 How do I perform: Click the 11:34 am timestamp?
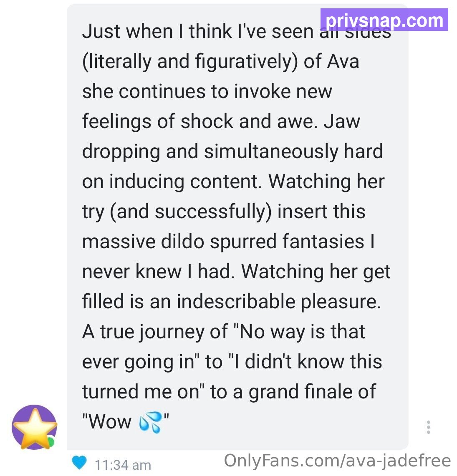[x=123, y=465]
